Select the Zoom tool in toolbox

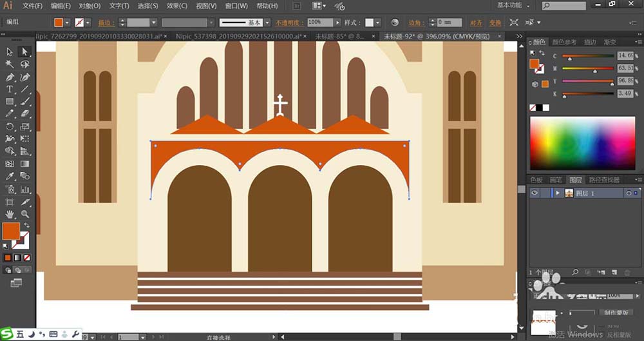(24, 214)
